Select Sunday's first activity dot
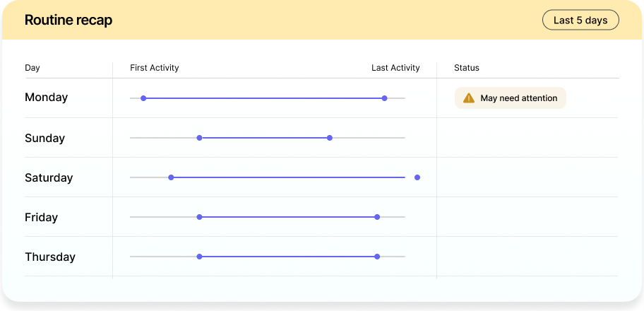Image resolution: width=644 pixels, height=311 pixels. click(199, 138)
